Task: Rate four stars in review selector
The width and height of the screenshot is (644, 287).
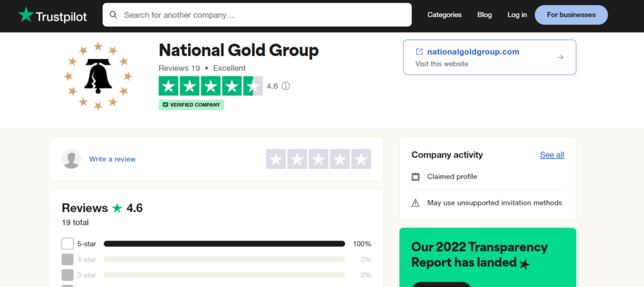Action: click(340, 159)
